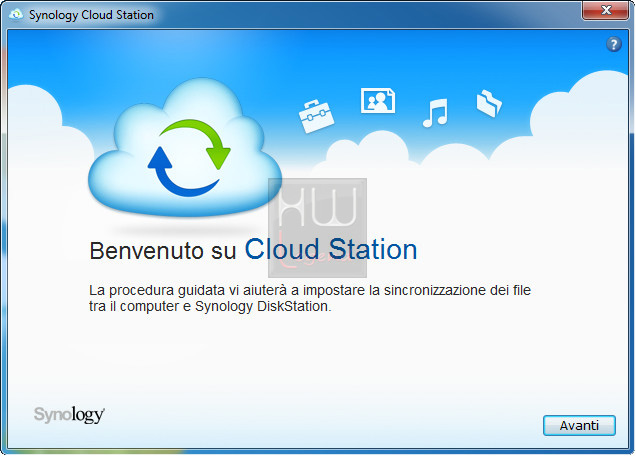
Task: Click the 'Synology Cloud Station' window title
Action: 91,15
